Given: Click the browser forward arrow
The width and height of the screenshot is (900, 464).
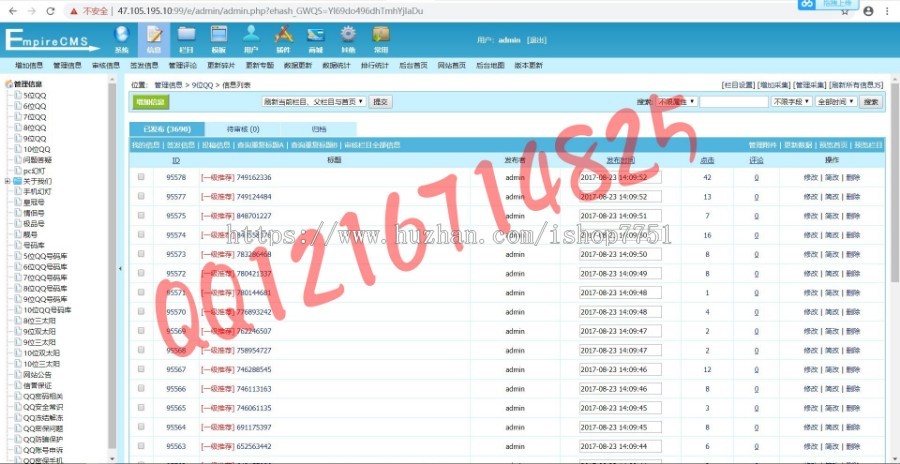Looking at the screenshot, I should coord(32,11).
